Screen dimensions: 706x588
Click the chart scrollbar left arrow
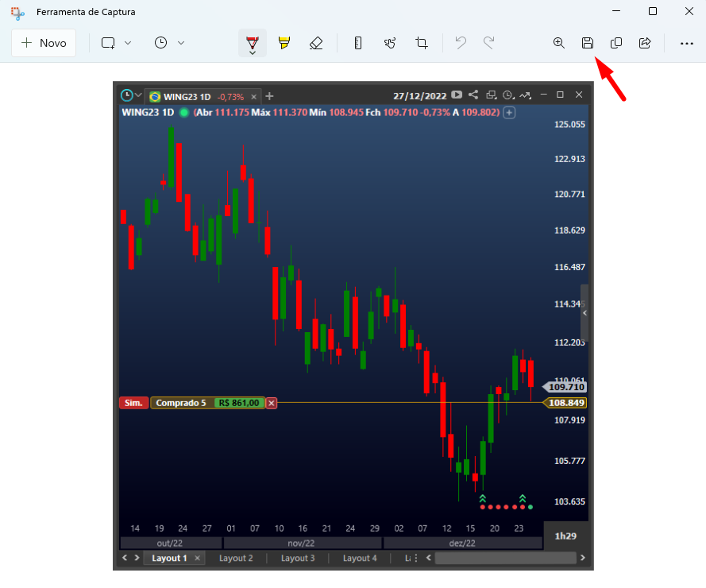pos(429,558)
